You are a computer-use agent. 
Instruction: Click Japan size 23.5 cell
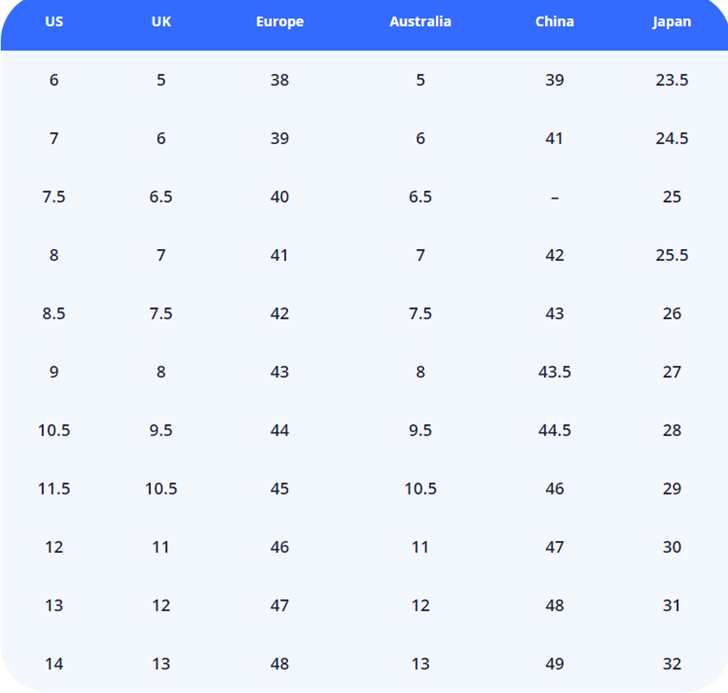click(671, 80)
